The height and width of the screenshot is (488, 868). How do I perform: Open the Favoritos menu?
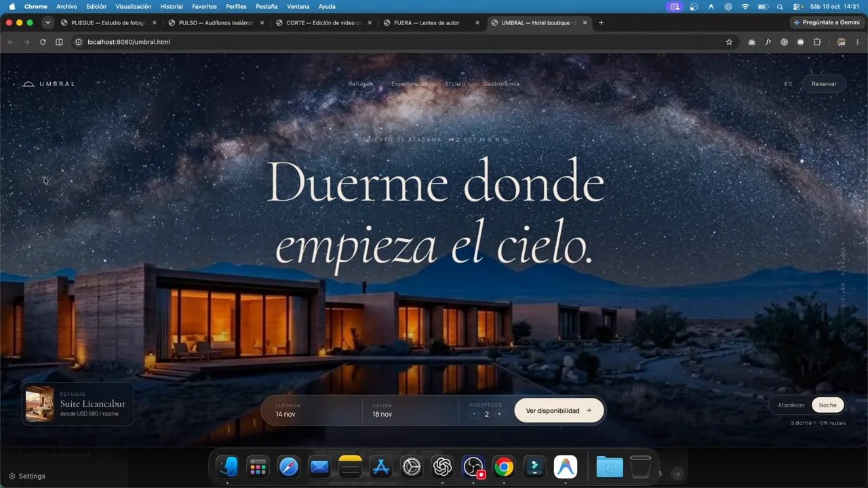[x=204, y=7]
